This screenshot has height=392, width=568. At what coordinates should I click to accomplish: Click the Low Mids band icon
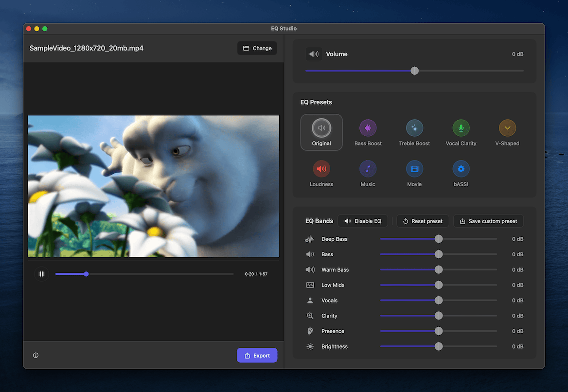pos(310,285)
